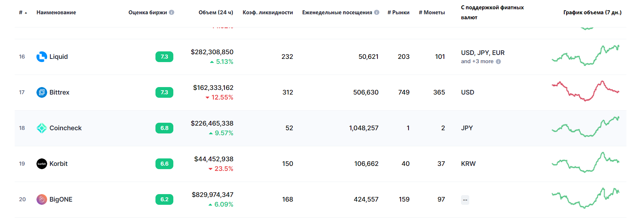
Task: Click BigONE's '--' fiat placeholder
Action: 465,200
